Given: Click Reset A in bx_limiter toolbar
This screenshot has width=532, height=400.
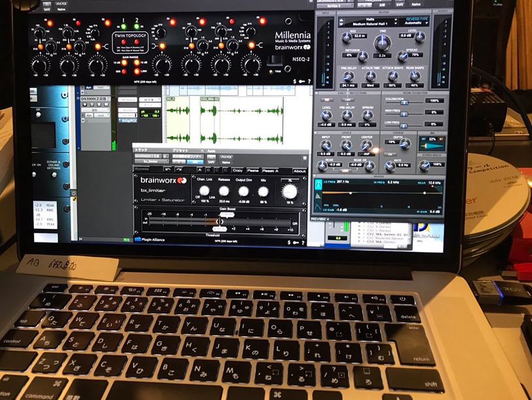Looking at the screenshot, I should tap(270, 171).
